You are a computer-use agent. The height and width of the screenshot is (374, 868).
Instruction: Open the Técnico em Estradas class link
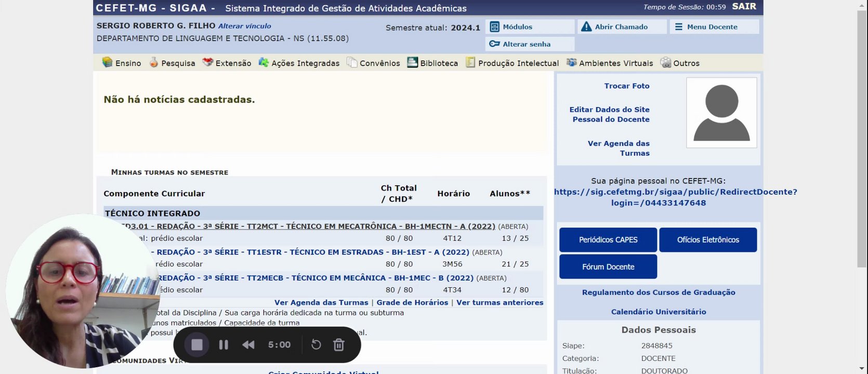[313, 252]
